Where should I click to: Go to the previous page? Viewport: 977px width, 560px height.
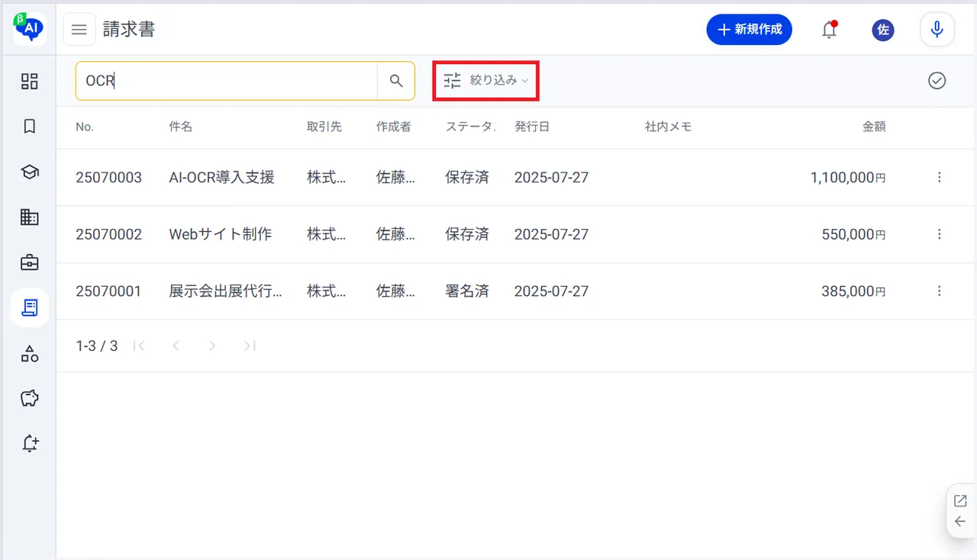(x=176, y=346)
